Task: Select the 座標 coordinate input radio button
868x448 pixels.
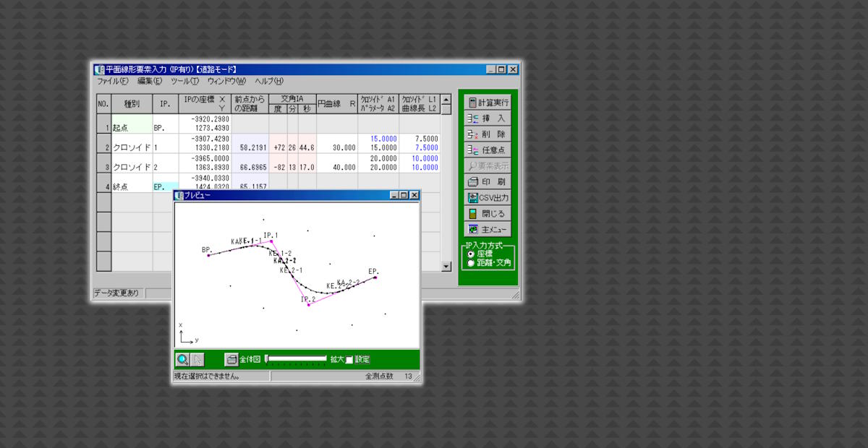Action: [472, 254]
